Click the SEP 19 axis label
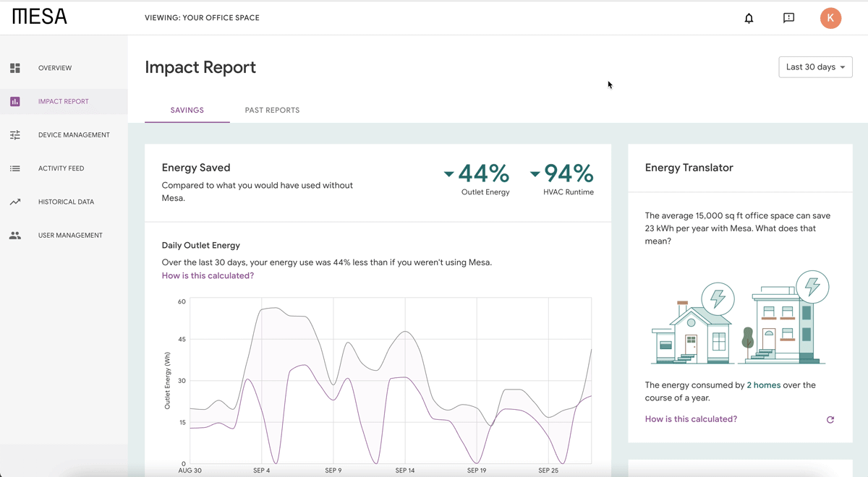 (477, 470)
